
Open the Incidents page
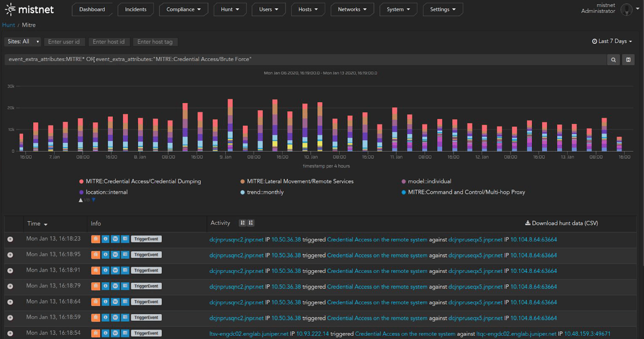pos(136,9)
